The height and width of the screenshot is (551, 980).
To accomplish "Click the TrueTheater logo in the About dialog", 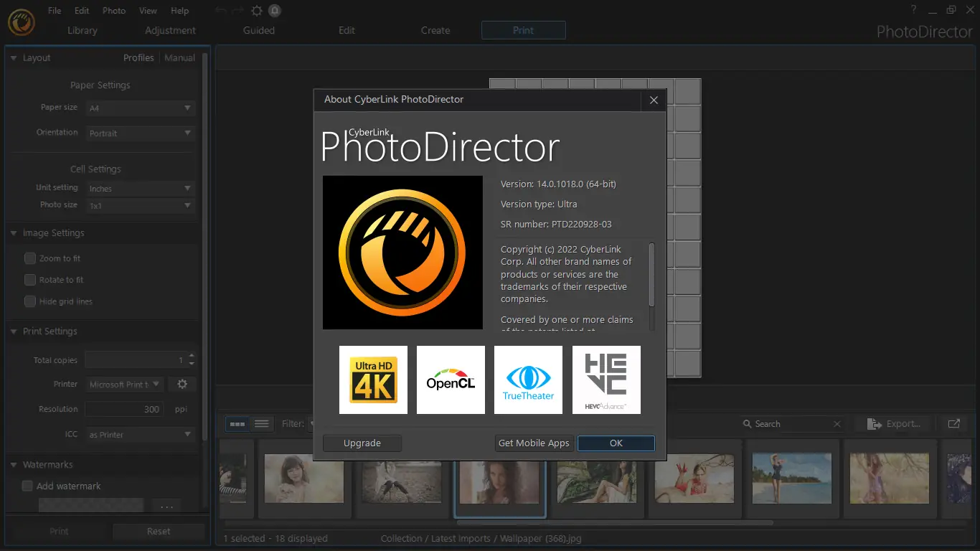I will (528, 380).
